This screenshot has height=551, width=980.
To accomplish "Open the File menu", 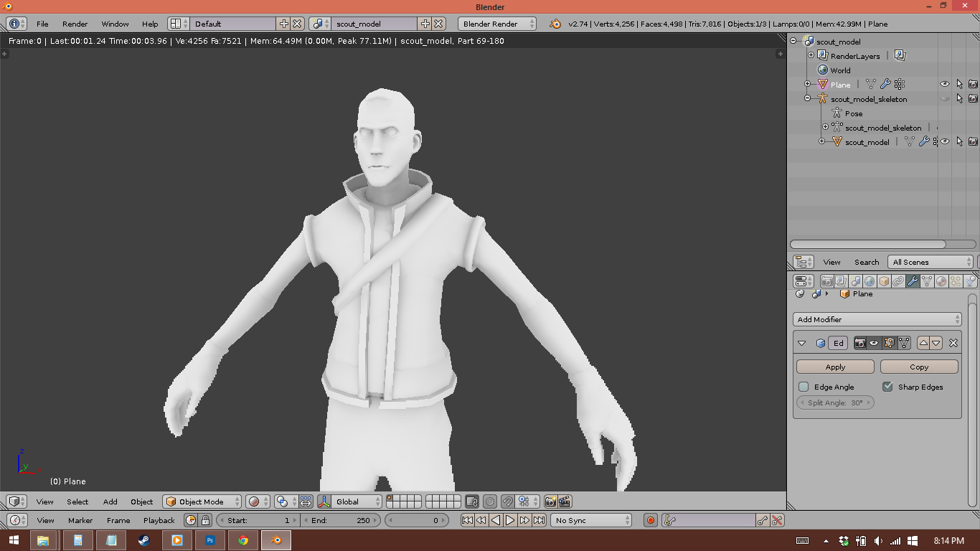I will [42, 24].
